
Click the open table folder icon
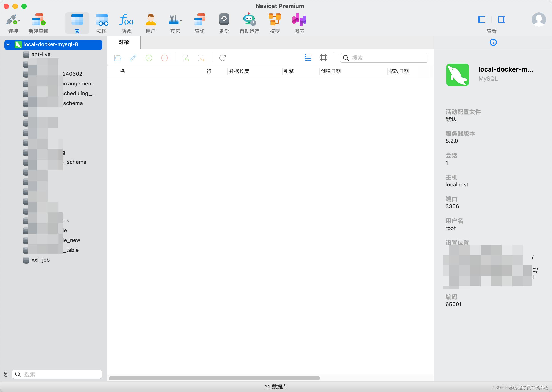tap(118, 58)
